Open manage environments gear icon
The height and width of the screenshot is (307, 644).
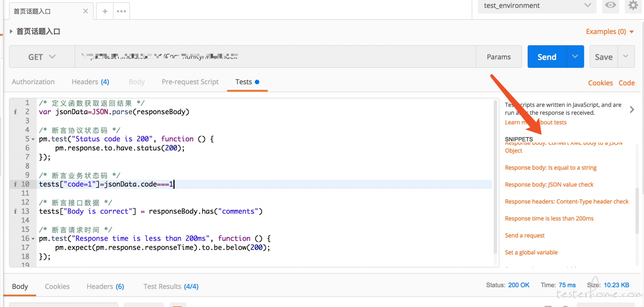(x=633, y=5)
